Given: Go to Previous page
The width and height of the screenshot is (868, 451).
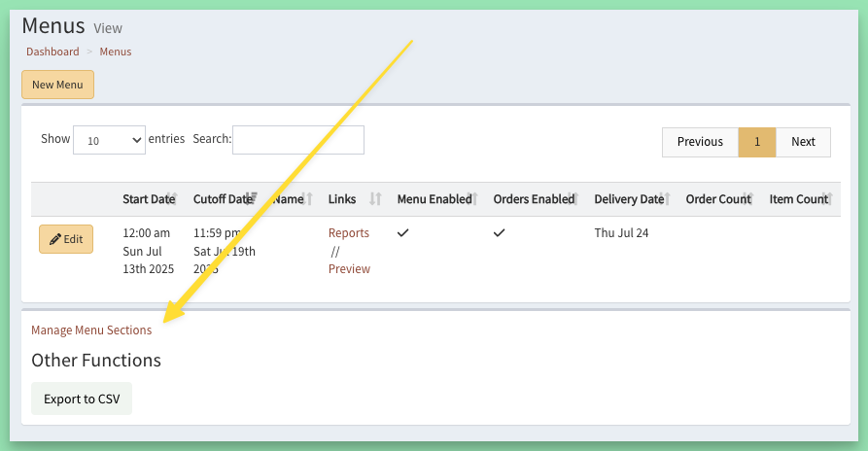Looking at the screenshot, I should point(700,142).
